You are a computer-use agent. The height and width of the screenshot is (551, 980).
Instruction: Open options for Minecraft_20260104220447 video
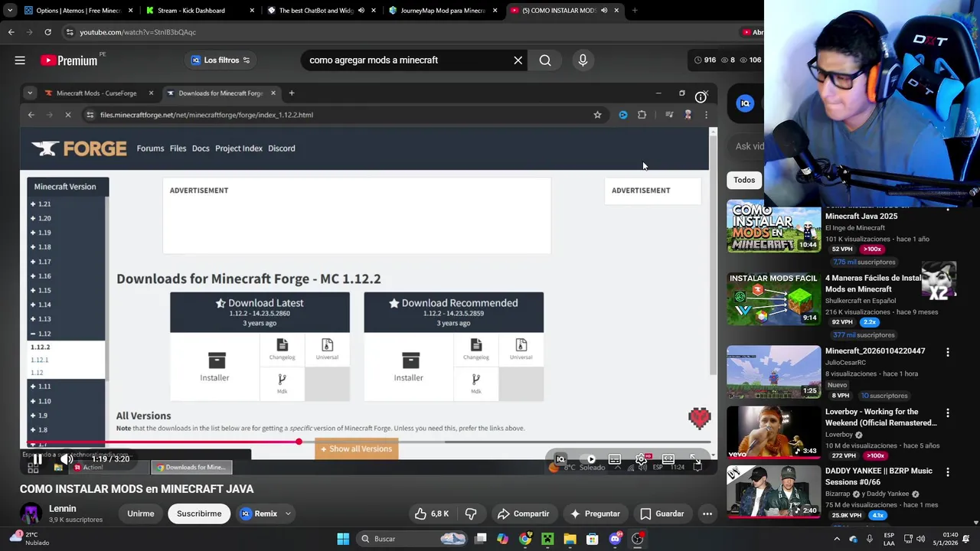pos(948,352)
